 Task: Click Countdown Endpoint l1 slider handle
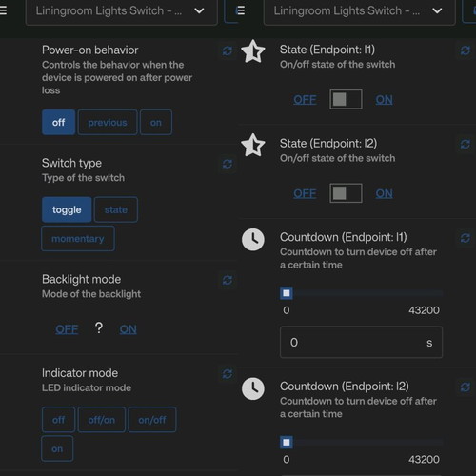(287, 293)
